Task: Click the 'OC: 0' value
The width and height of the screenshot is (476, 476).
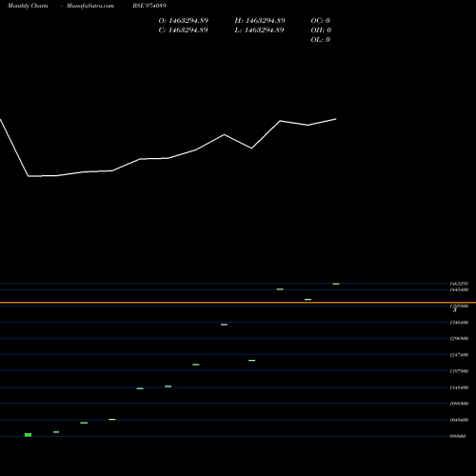Action: click(321, 21)
